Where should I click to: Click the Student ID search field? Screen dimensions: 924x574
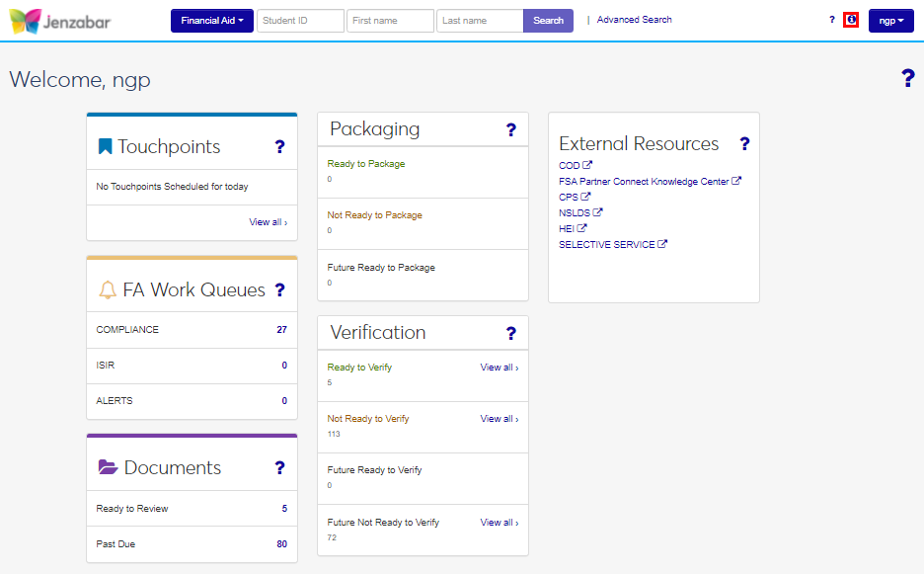300,21
